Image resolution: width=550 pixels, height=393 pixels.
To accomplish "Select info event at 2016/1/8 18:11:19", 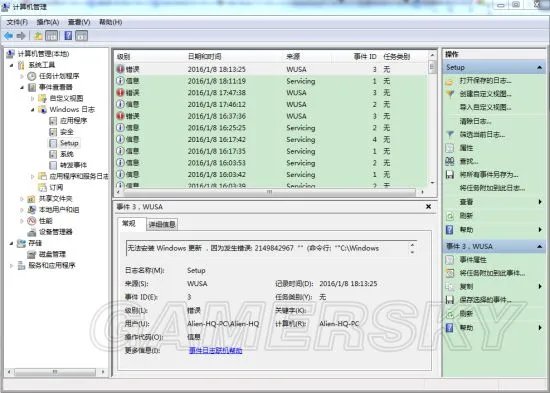I will [x=271, y=81].
